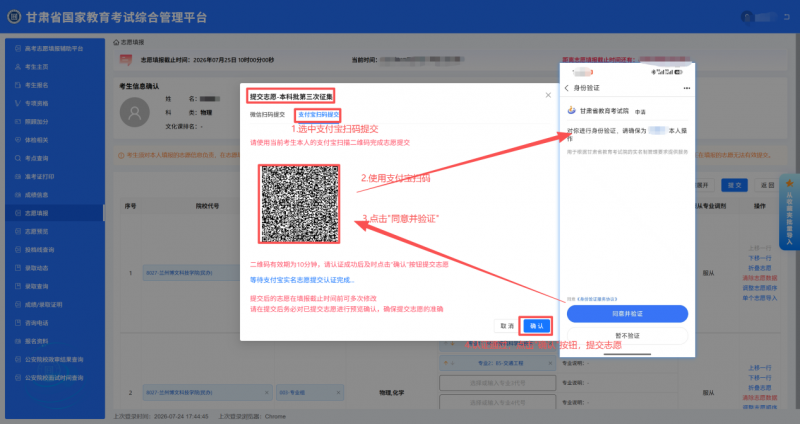Switch to the 微信扫码提交 tab
The height and width of the screenshot is (424, 800).
[267, 115]
